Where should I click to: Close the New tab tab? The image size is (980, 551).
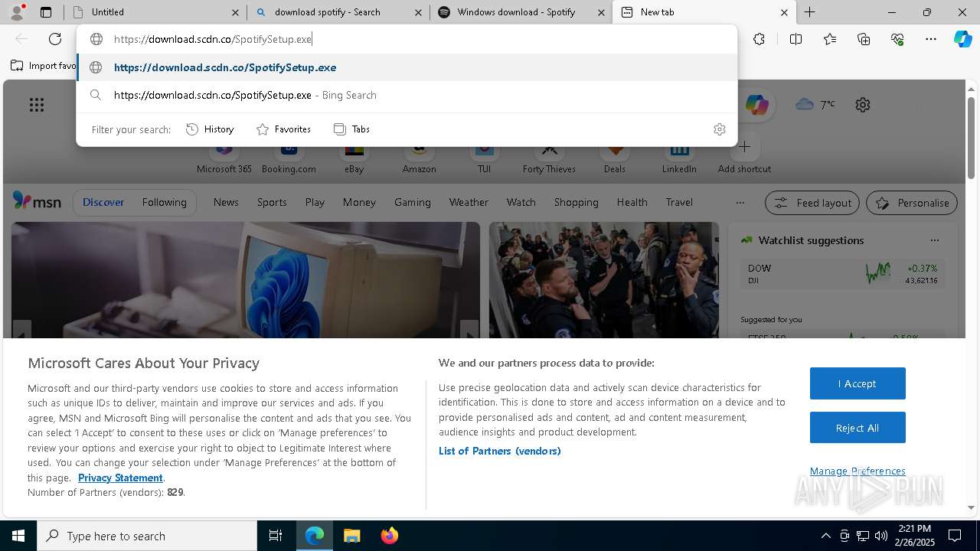coord(784,12)
